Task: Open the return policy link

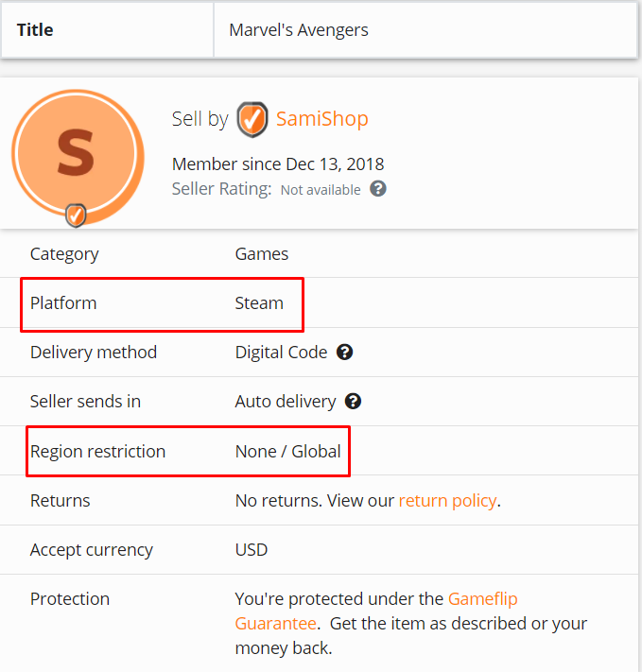Action: coord(447,501)
